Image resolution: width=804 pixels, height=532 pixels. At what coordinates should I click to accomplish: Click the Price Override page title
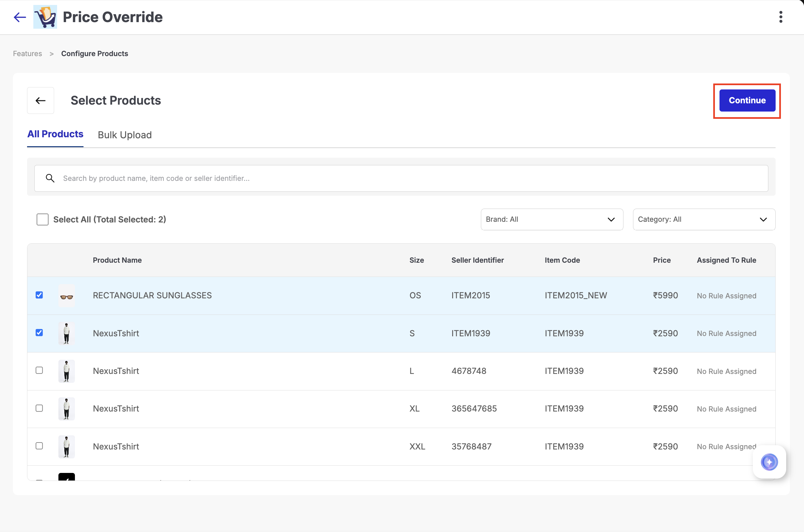point(113,17)
